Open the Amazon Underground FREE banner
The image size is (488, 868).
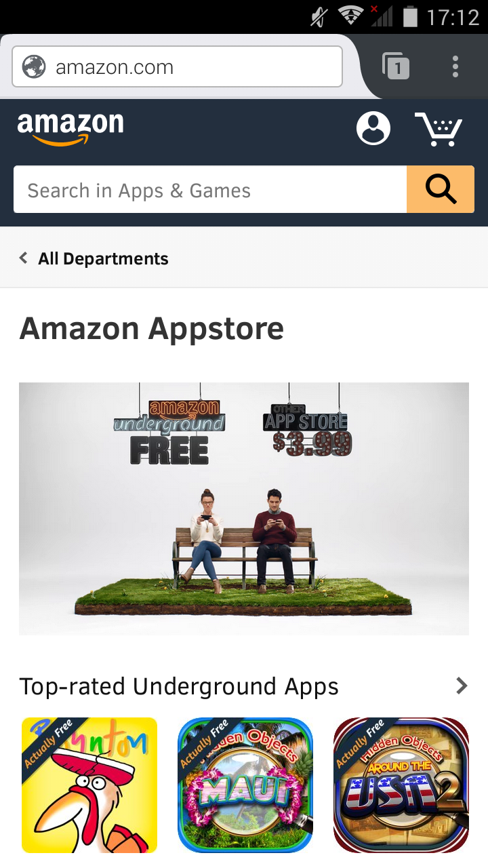tap(244, 509)
